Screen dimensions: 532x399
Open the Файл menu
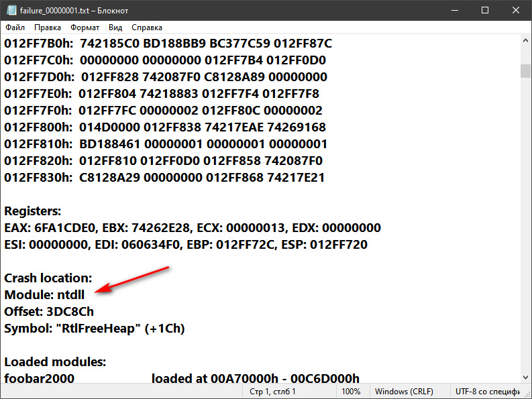[15, 27]
